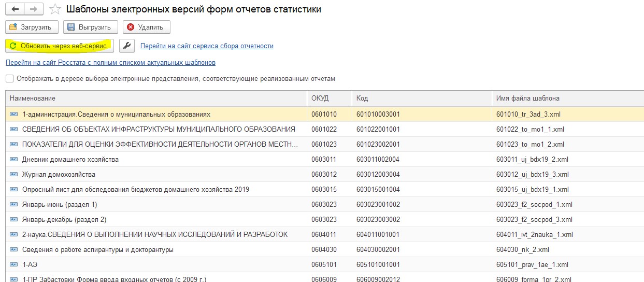
Task: Select row 1-администрация.Сведения о муниципальных образованиях
Action: (x=325, y=114)
